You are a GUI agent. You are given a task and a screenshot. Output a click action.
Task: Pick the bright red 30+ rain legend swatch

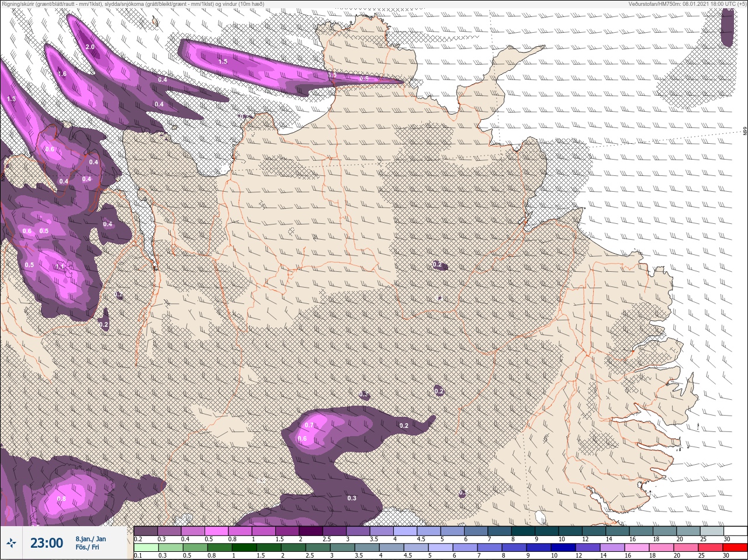coord(736,548)
